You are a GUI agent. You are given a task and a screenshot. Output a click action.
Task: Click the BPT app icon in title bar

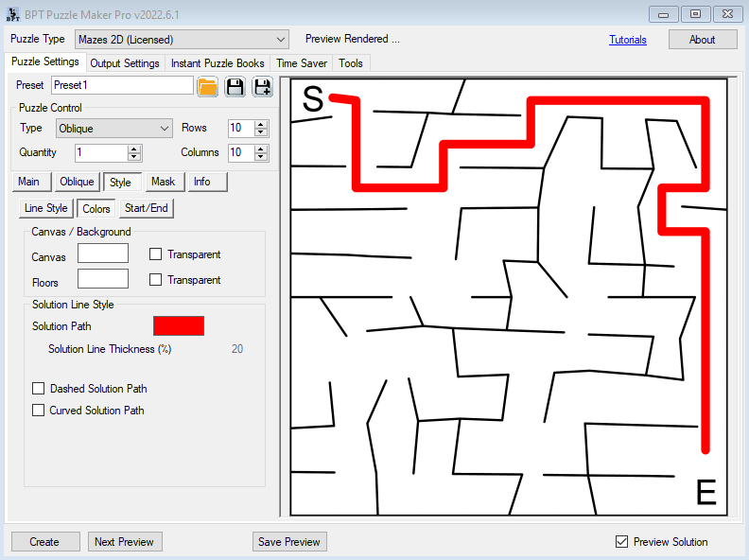13,14
